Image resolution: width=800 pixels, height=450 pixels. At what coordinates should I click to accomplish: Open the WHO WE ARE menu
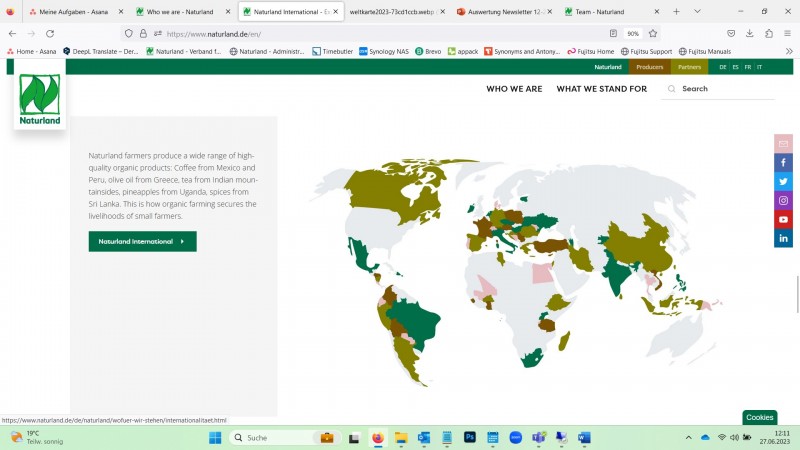tap(514, 89)
